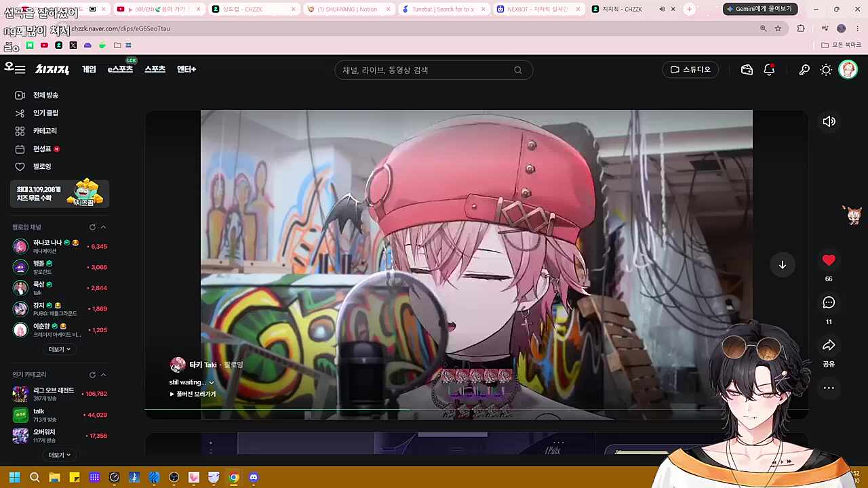This screenshot has height=488, width=868.
Task: Share the clip via the 공유 arrow
Action: [829, 346]
